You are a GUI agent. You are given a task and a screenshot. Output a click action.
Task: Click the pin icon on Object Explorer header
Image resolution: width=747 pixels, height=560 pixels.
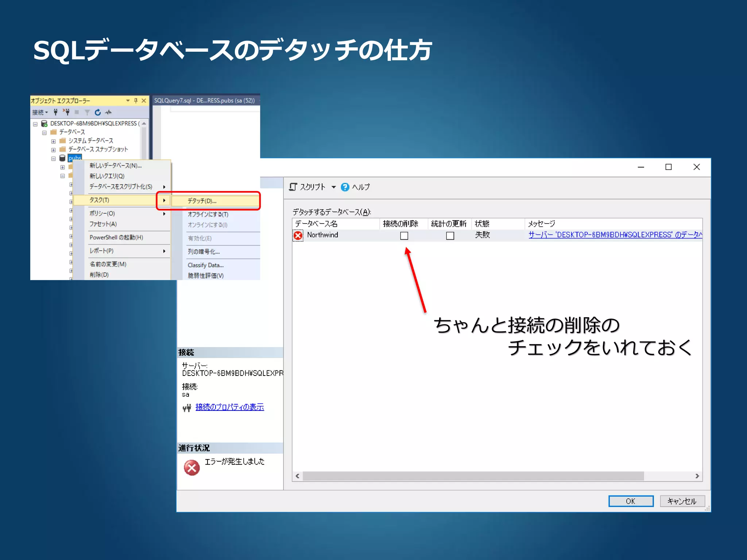[x=136, y=100]
